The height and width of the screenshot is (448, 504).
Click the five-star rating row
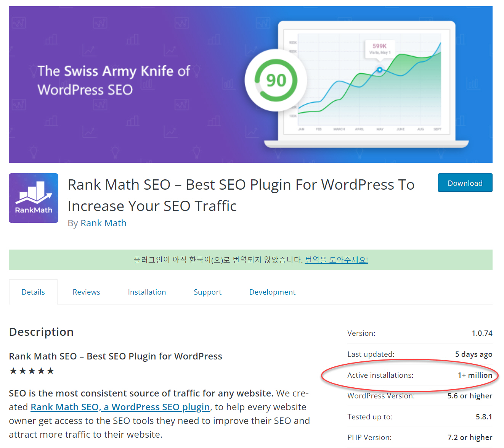pyautogui.click(x=32, y=371)
